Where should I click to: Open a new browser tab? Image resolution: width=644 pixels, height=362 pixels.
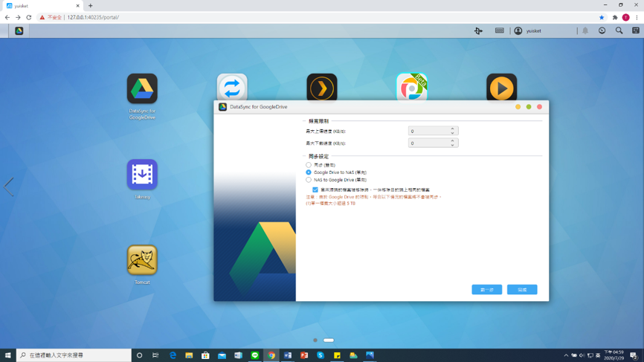[x=91, y=6]
